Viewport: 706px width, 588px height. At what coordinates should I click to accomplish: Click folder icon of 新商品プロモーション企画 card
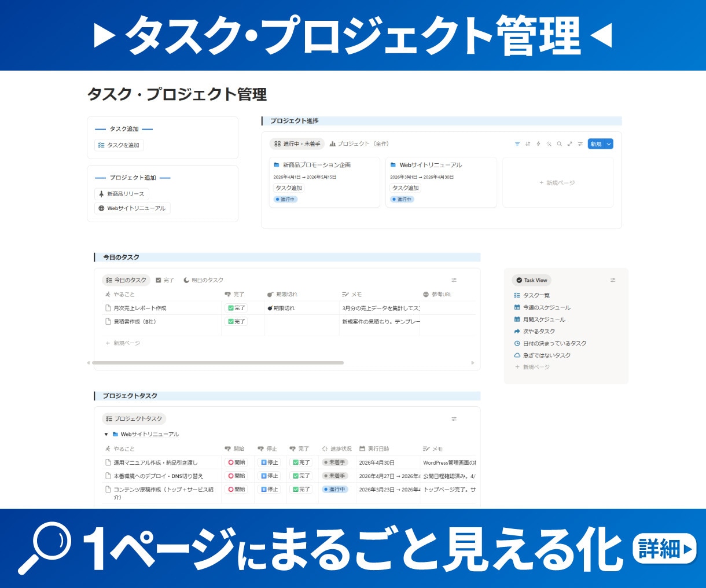point(277,165)
